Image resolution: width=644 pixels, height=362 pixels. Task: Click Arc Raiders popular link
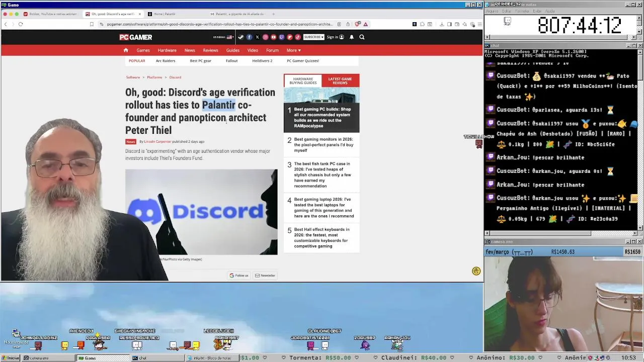pos(166,61)
